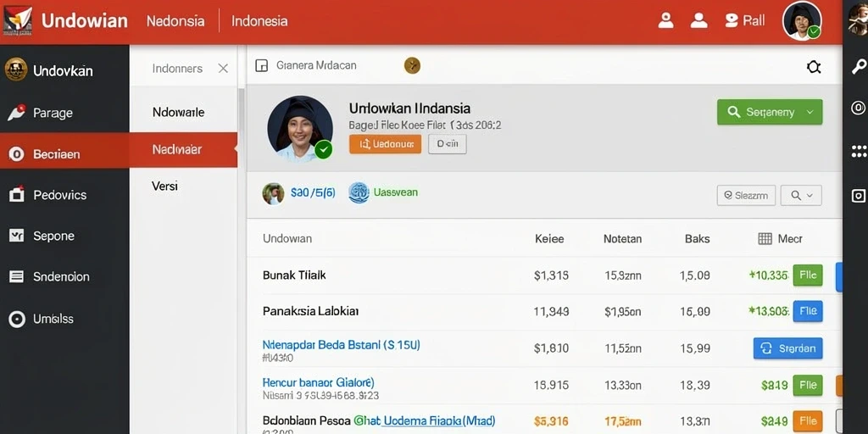Open Parage in the sidebar

point(64,113)
